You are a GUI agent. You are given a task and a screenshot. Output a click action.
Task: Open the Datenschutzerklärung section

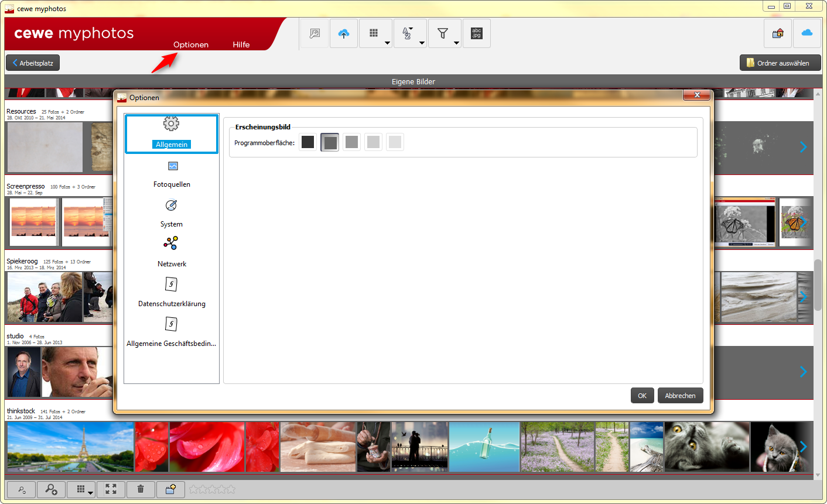coord(172,293)
